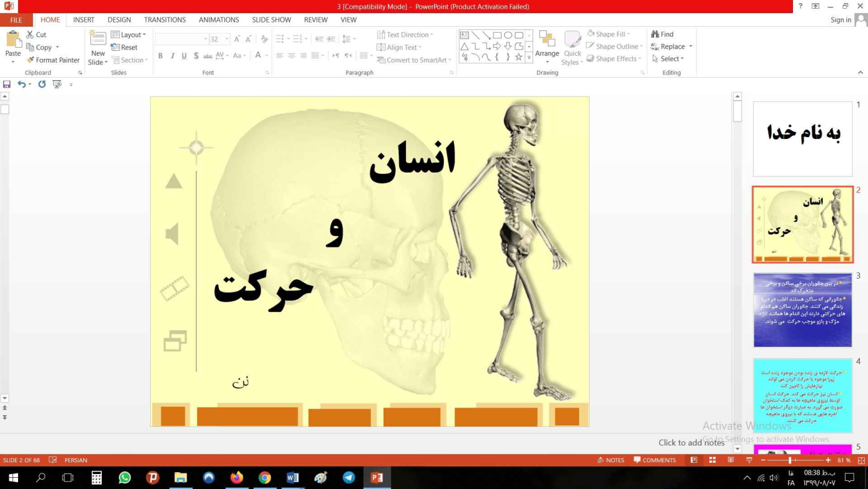The image size is (868, 489).
Task: Switch to Slide Sorter view in status bar
Action: pyautogui.click(x=712, y=460)
